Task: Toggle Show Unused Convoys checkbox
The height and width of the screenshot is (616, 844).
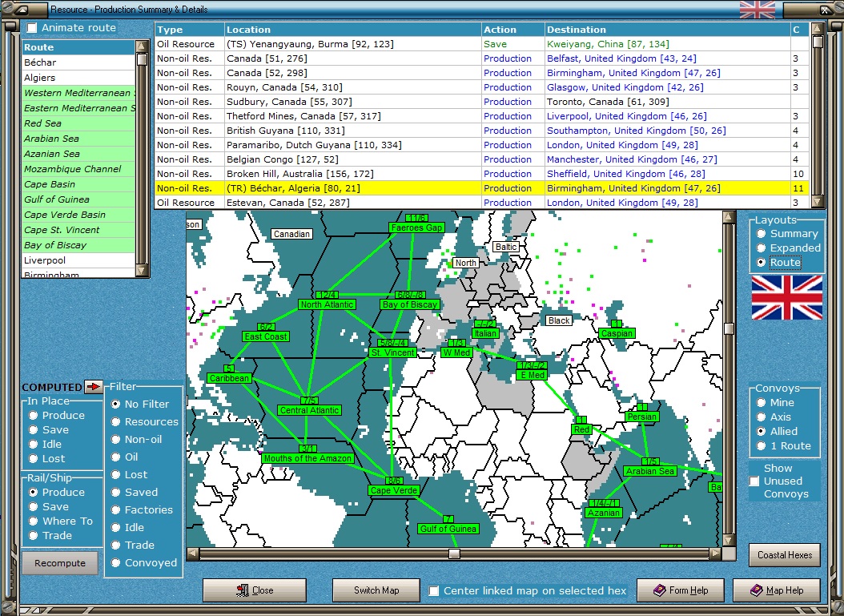Action: tap(754, 481)
